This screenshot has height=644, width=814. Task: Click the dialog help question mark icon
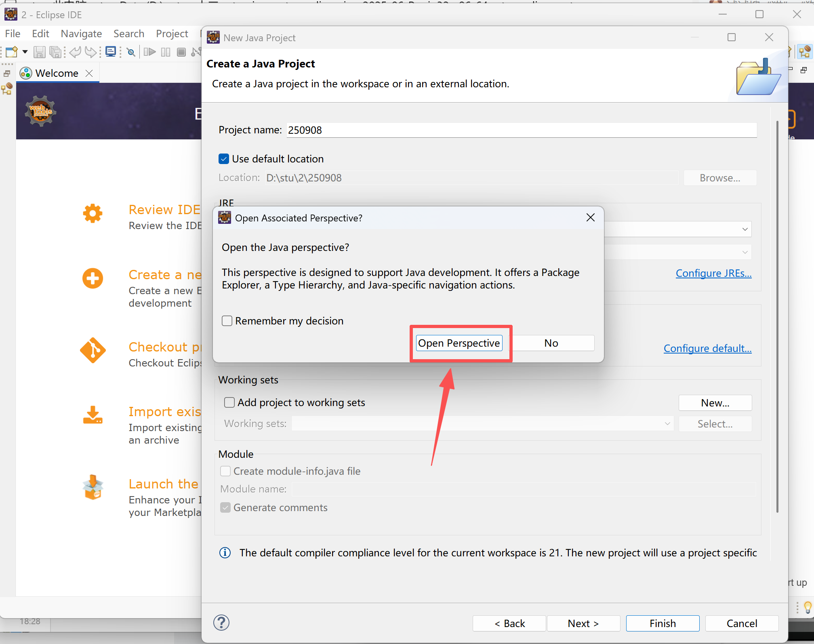point(221,623)
